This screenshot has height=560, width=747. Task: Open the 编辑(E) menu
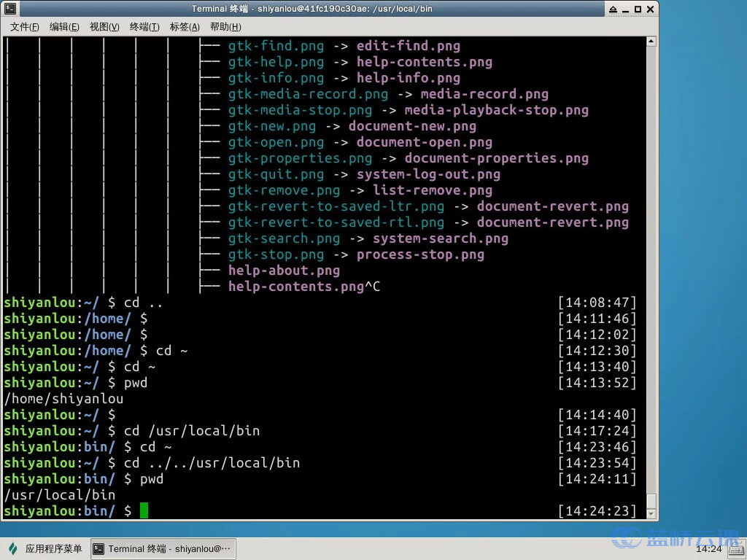click(64, 27)
